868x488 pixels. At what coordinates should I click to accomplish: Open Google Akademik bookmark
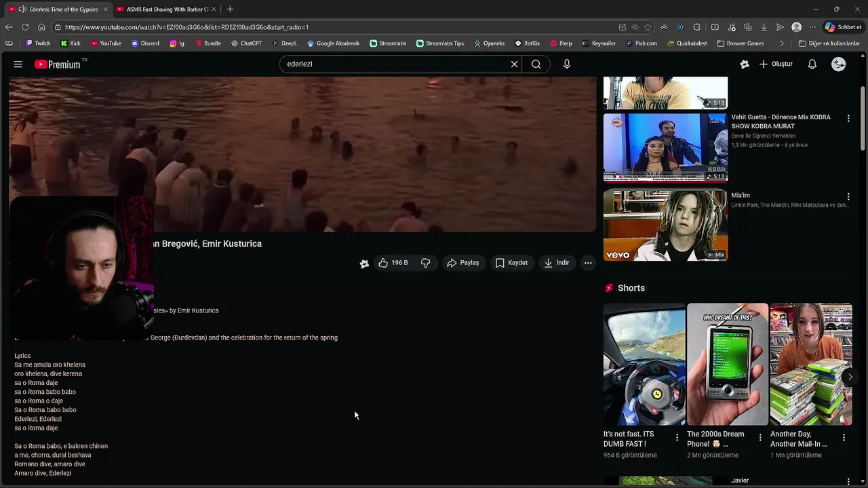point(333,43)
